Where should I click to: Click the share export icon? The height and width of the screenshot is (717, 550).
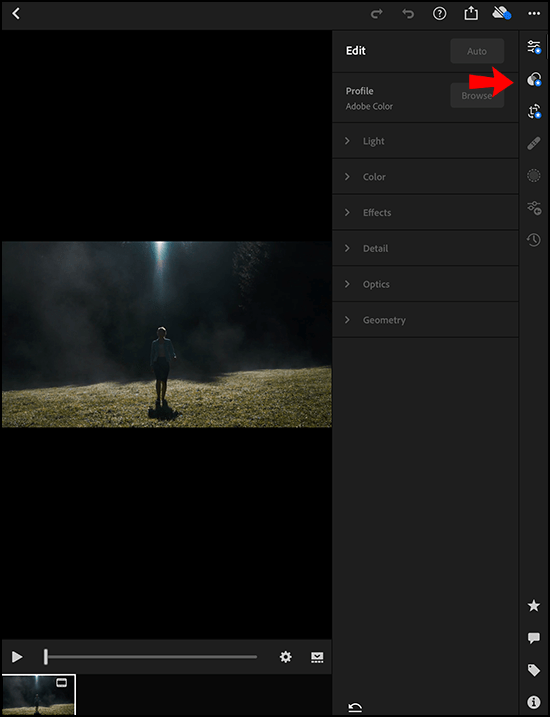point(471,14)
